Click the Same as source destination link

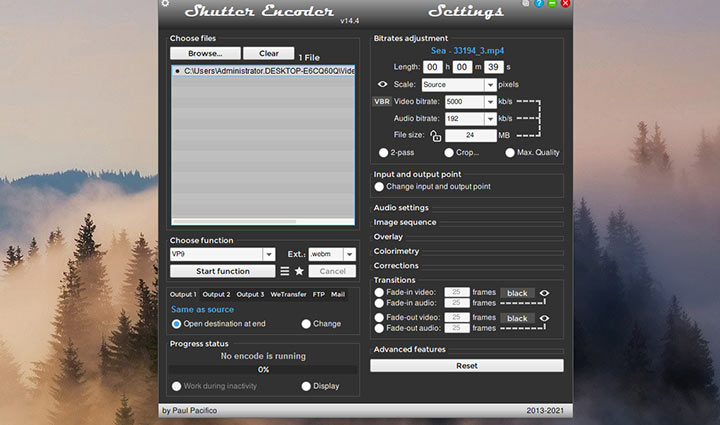[x=202, y=310]
